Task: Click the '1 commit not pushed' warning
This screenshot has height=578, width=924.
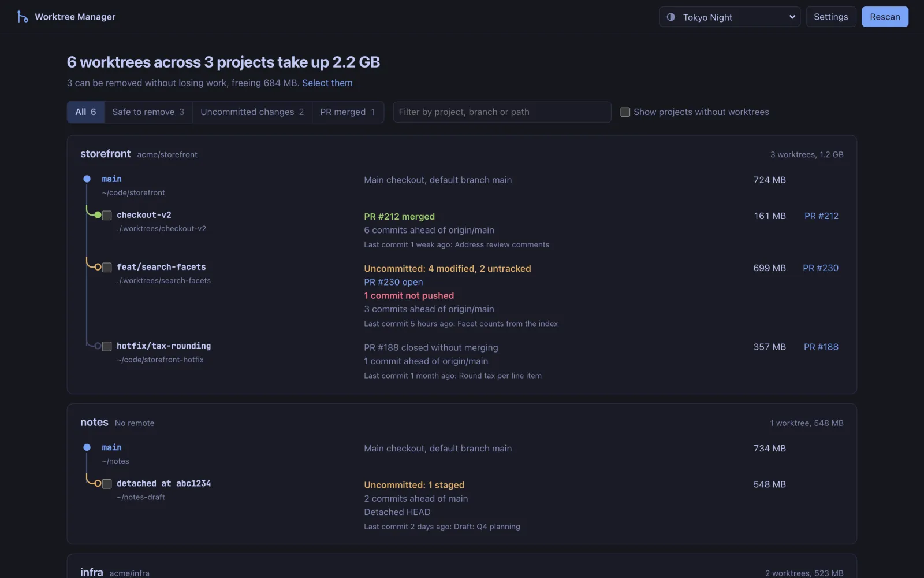Action: click(409, 295)
